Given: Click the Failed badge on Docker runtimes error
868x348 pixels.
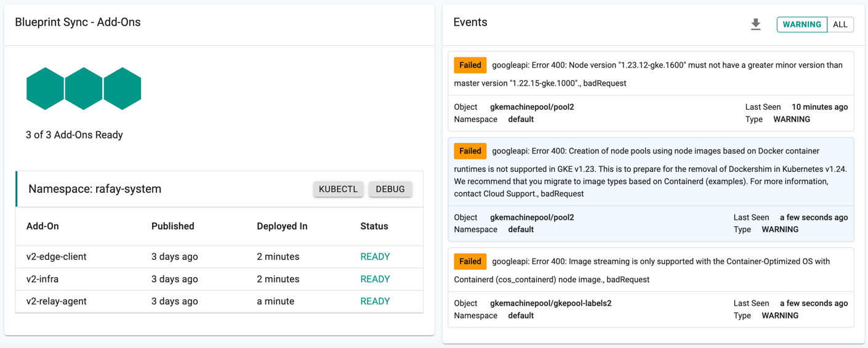Looking at the screenshot, I should tap(470, 151).
